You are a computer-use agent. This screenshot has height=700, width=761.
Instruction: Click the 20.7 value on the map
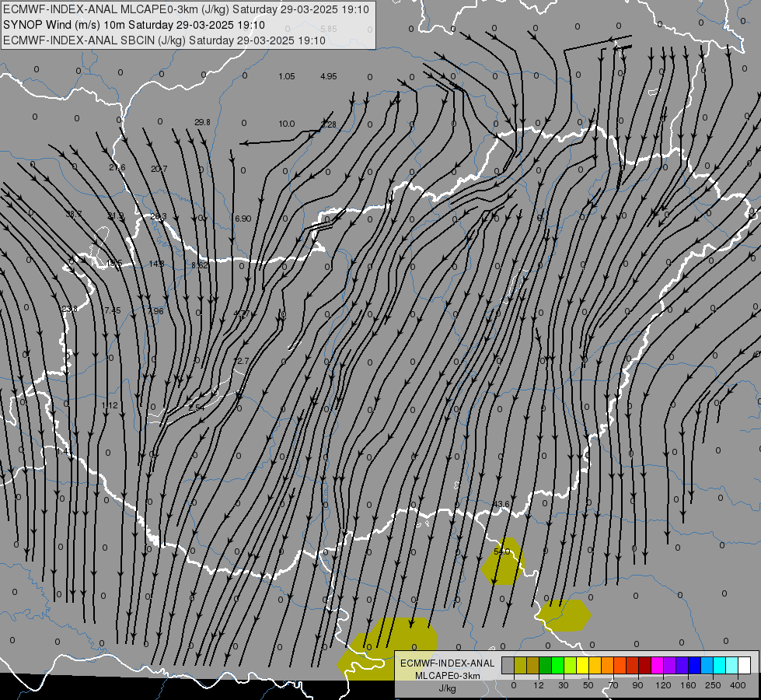(159, 169)
